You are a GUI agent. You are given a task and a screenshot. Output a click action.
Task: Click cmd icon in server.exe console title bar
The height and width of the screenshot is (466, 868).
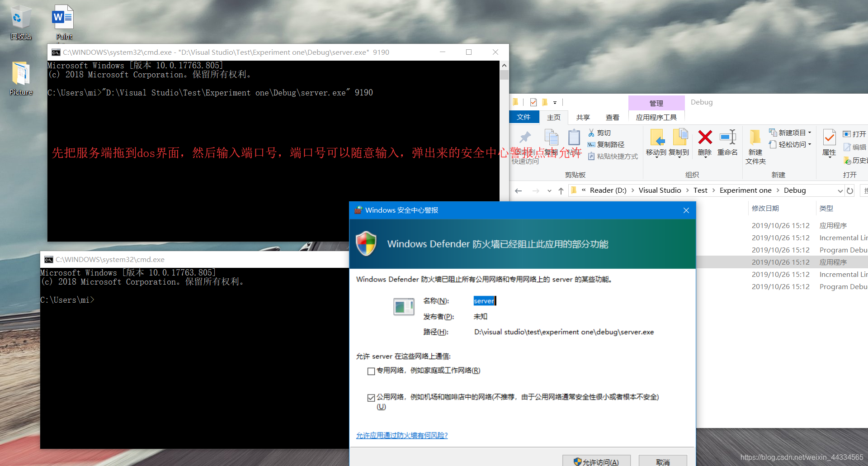pyautogui.click(x=56, y=52)
